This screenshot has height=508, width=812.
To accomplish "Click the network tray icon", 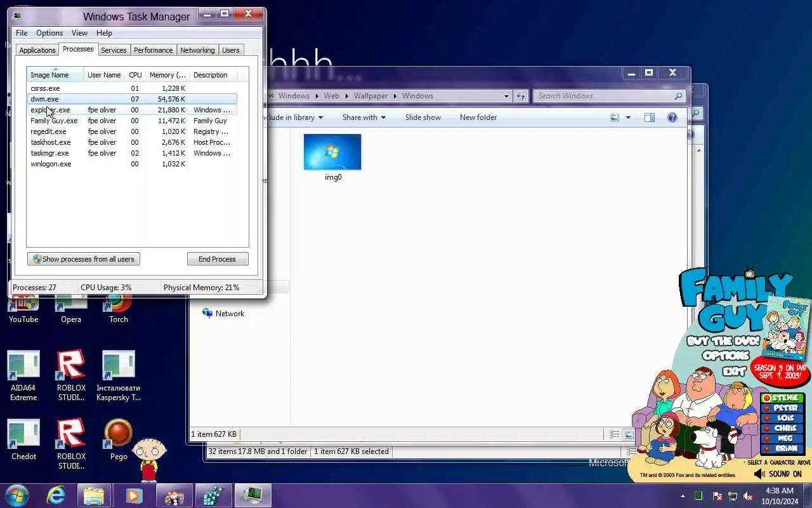I will coord(733,496).
